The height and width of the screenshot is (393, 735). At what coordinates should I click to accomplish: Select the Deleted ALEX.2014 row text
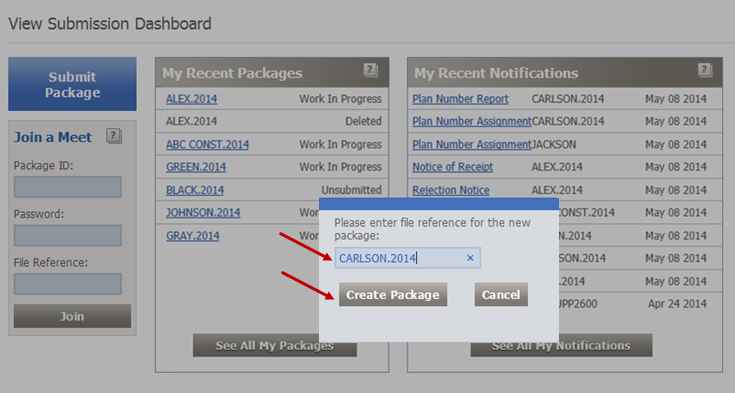(191, 121)
